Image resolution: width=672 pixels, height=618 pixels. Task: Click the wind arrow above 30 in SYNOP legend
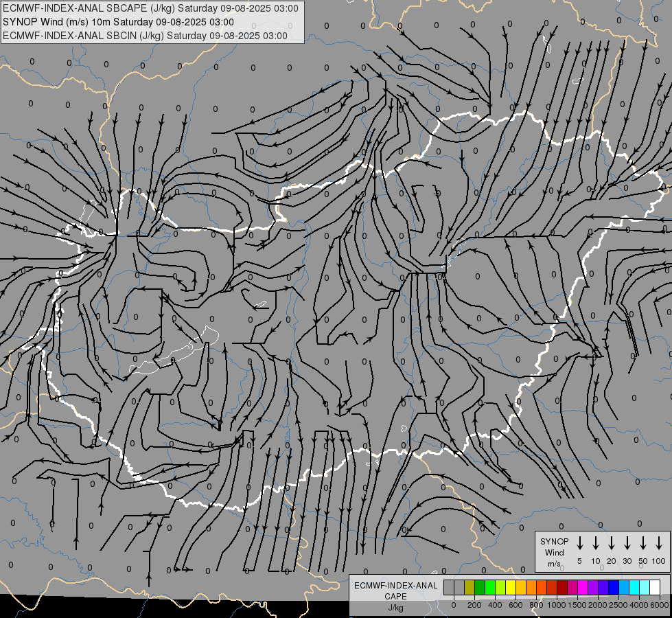coord(627,542)
